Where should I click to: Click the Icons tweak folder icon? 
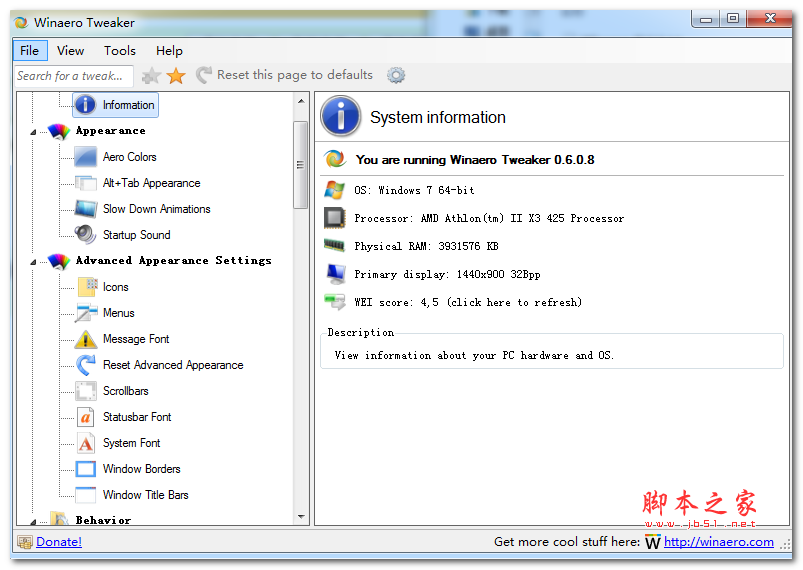point(87,287)
